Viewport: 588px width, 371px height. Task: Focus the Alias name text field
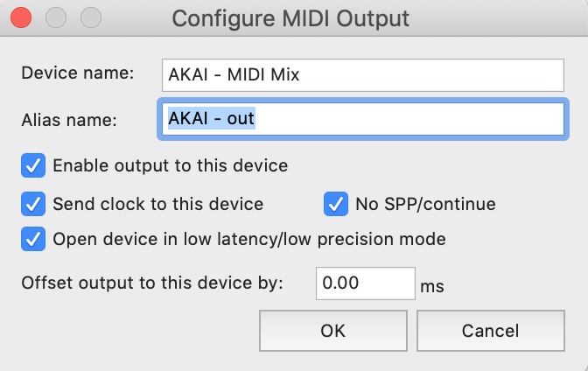pyautogui.click(x=363, y=120)
